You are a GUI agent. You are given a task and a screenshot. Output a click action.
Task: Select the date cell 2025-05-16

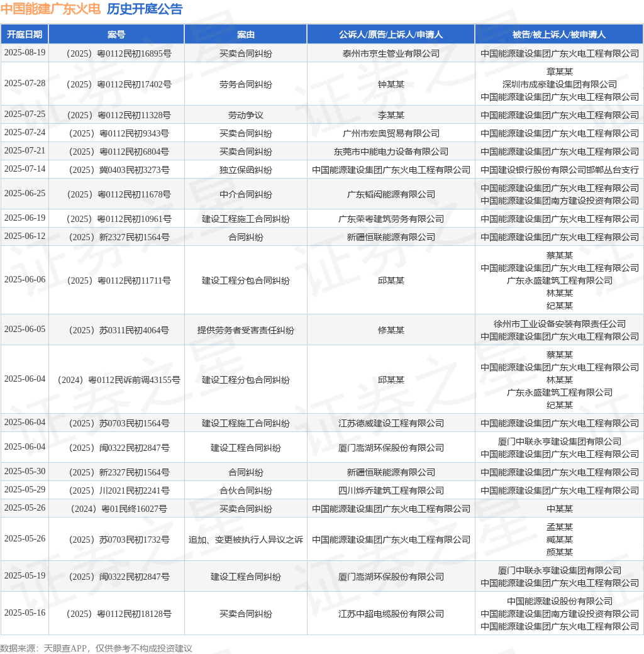point(25,613)
